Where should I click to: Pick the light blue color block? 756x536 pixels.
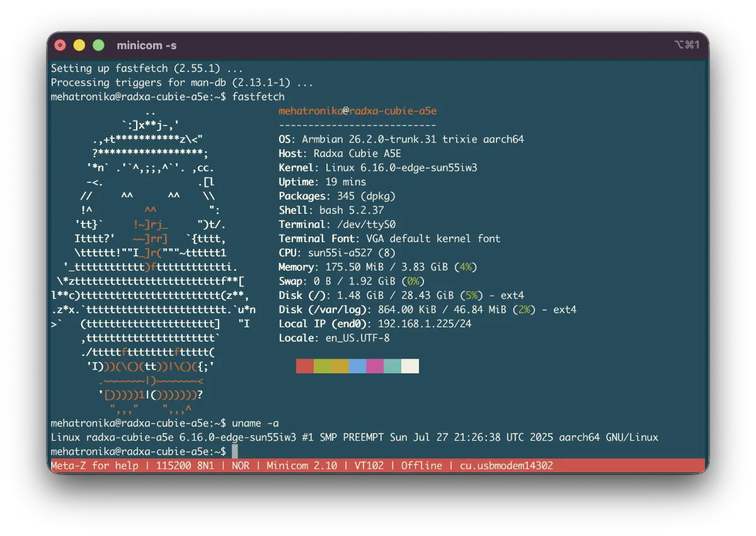(x=358, y=366)
